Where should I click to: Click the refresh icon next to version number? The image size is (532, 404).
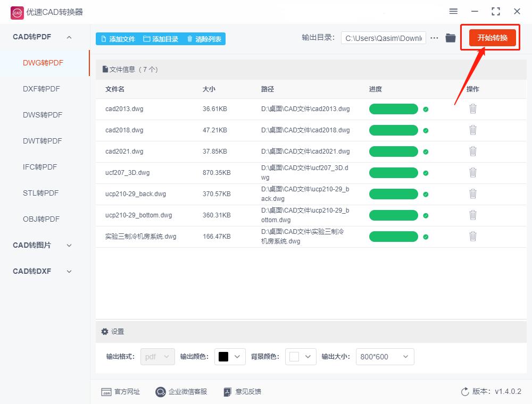(x=463, y=392)
